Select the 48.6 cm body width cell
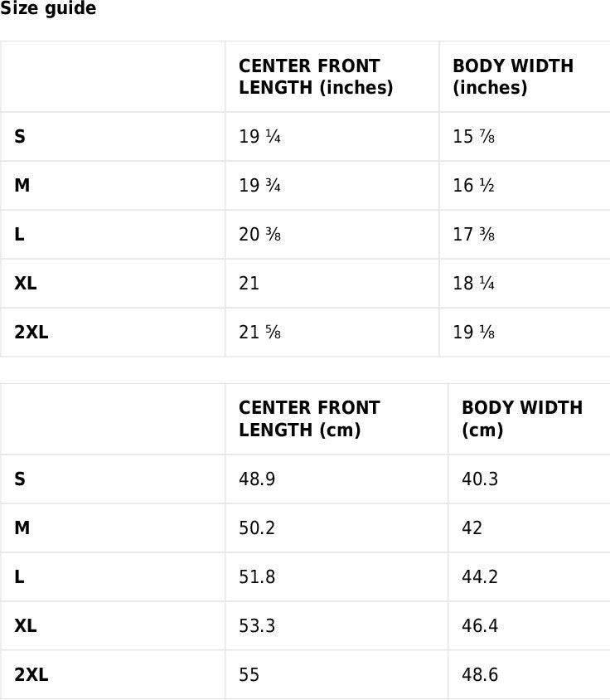 click(480, 675)
